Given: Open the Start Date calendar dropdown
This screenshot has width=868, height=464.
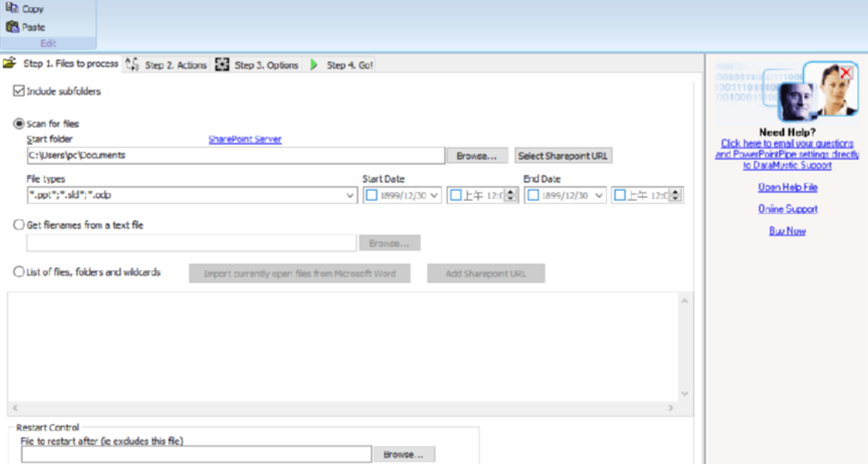Looking at the screenshot, I should pos(434,195).
